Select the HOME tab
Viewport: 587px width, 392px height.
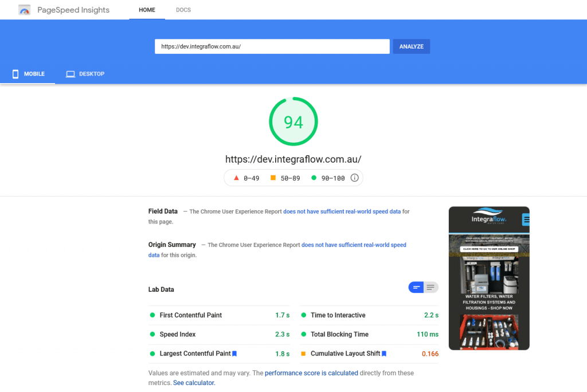pyautogui.click(x=147, y=10)
